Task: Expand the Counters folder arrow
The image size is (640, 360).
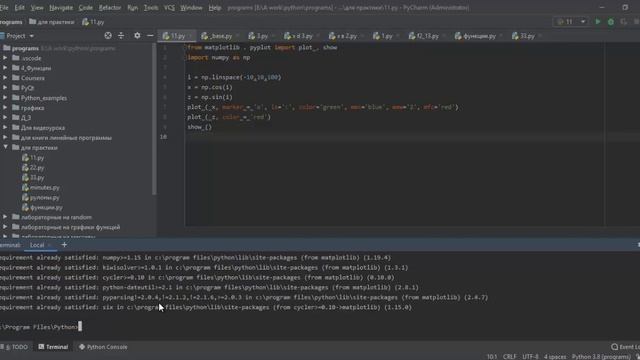Action: click(x=5, y=78)
